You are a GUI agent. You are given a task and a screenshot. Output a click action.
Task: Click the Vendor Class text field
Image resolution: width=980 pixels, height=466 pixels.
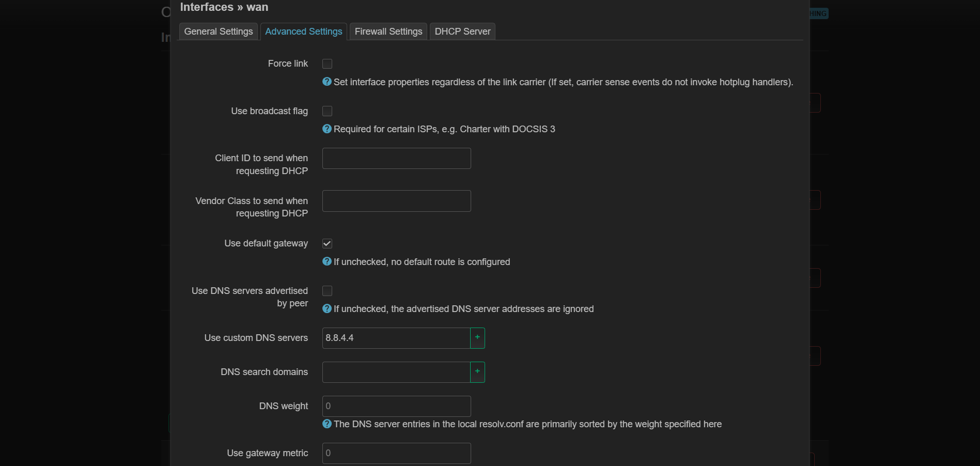click(x=396, y=201)
